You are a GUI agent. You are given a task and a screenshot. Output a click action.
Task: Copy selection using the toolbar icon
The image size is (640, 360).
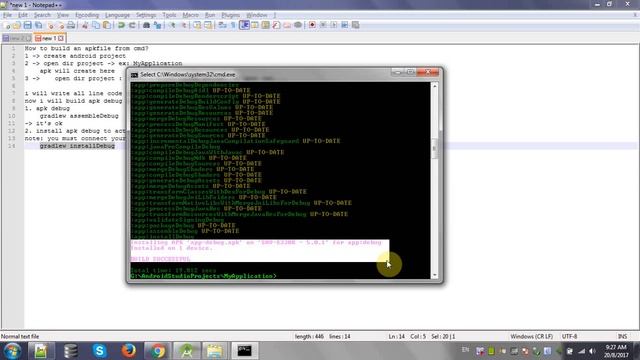click(x=96, y=25)
